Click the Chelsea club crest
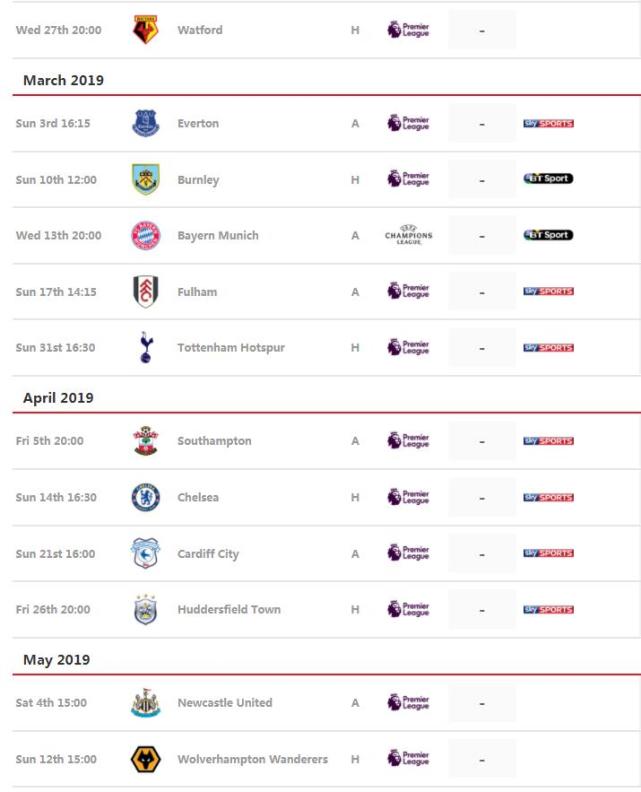The image size is (641, 792). coord(146,497)
